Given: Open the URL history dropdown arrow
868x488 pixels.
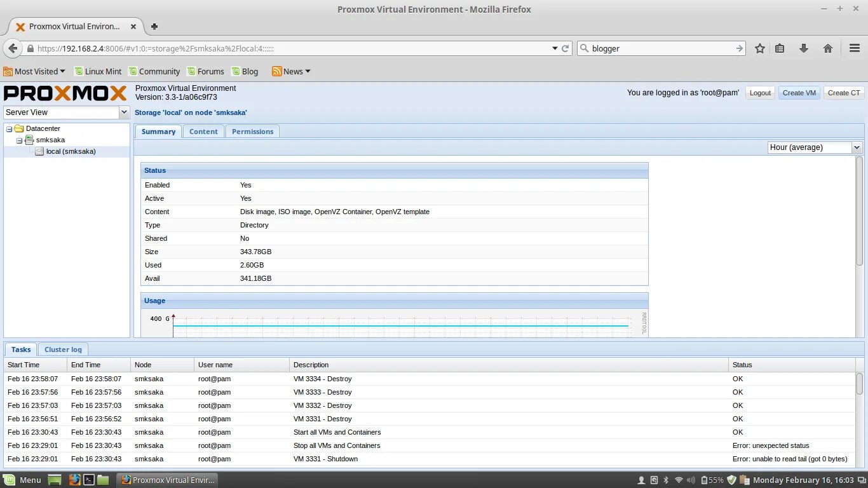Looking at the screenshot, I should coord(555,48).
